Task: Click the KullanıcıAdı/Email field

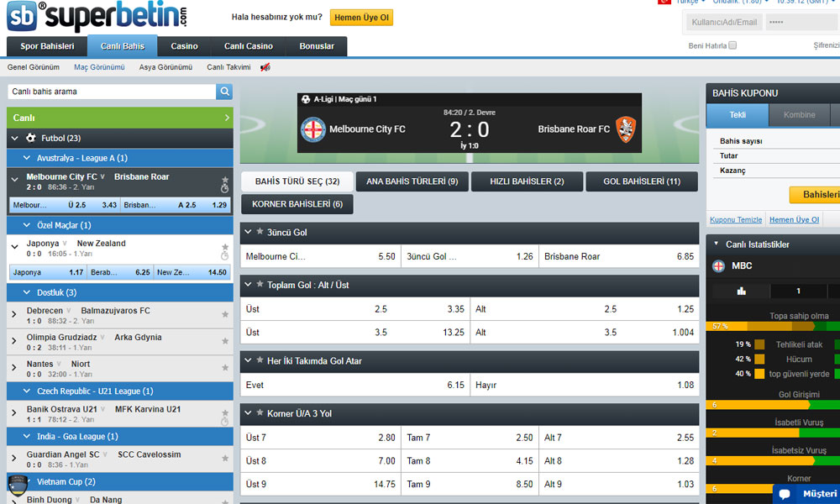Action: pos(724,22)
